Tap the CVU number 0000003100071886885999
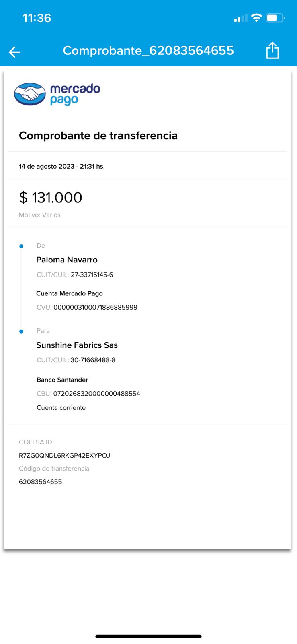This screenshot has height=644, width=297. click(x=95, y=308)
